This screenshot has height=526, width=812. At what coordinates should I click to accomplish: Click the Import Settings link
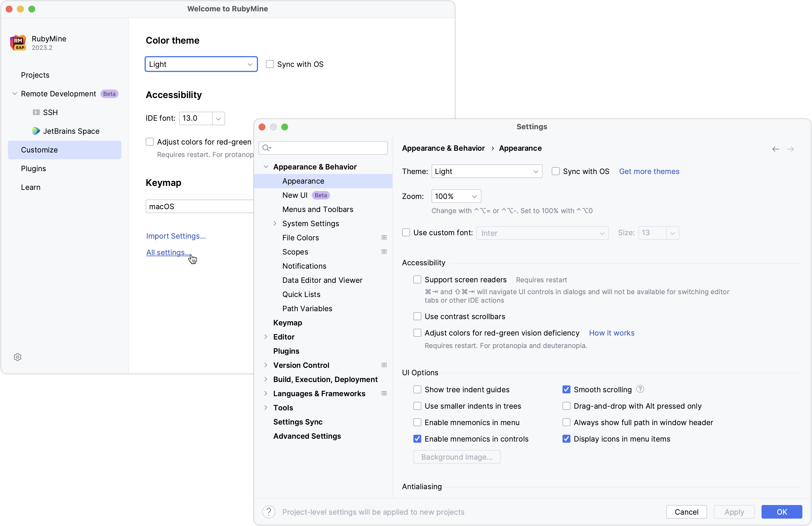pos(176,236)
